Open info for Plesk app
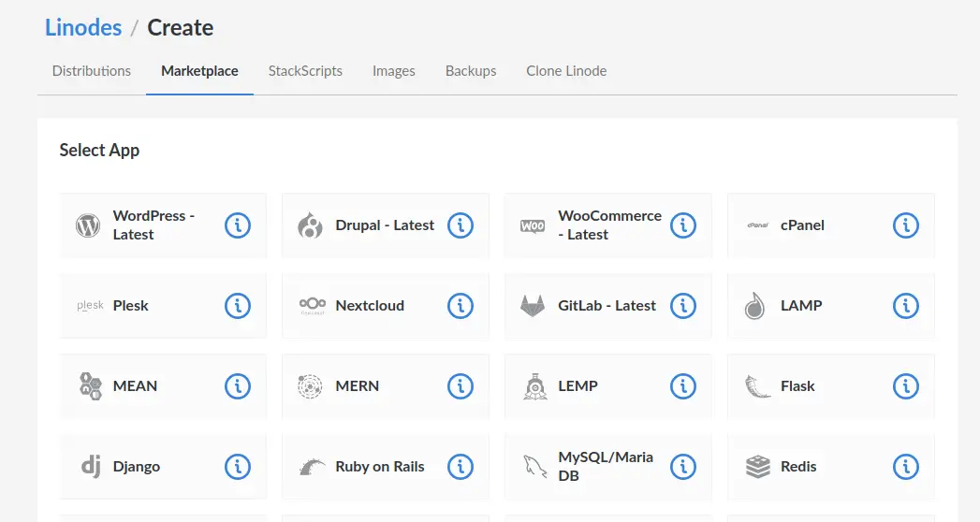980x522 pixels. click(x=238, y=305)
